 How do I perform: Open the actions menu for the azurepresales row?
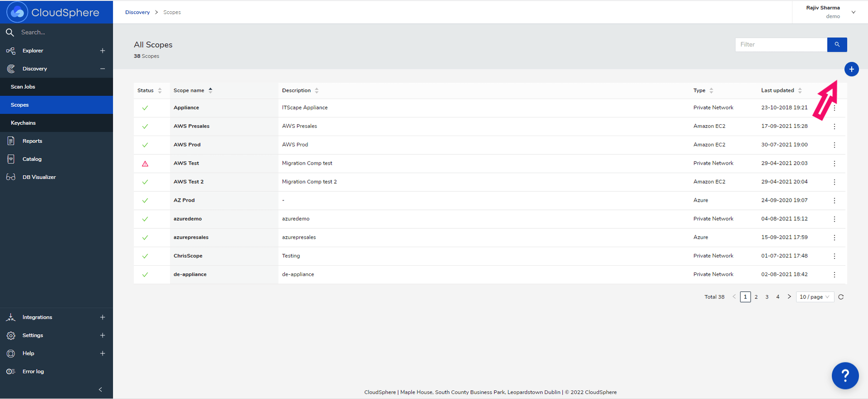834,238
